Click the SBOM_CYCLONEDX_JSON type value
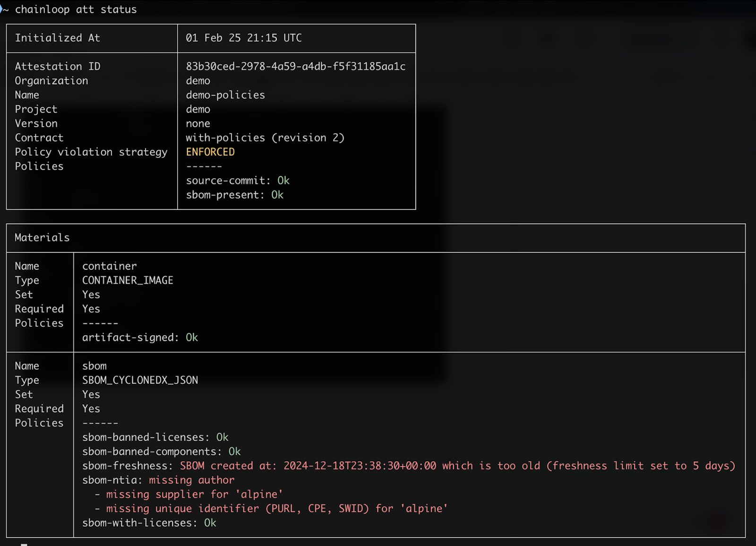The width and height of the screenshot is (756, 546). 140,380
